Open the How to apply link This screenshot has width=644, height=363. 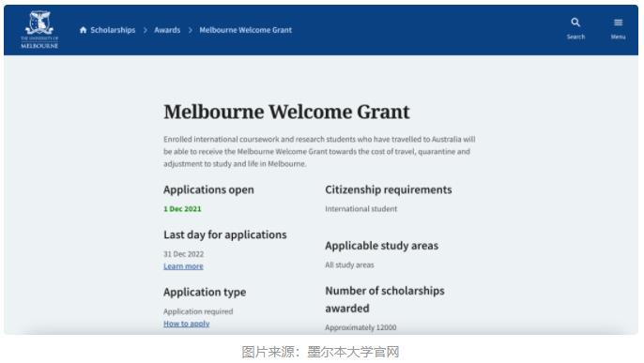pyautogui.click(x=187, y=324)
